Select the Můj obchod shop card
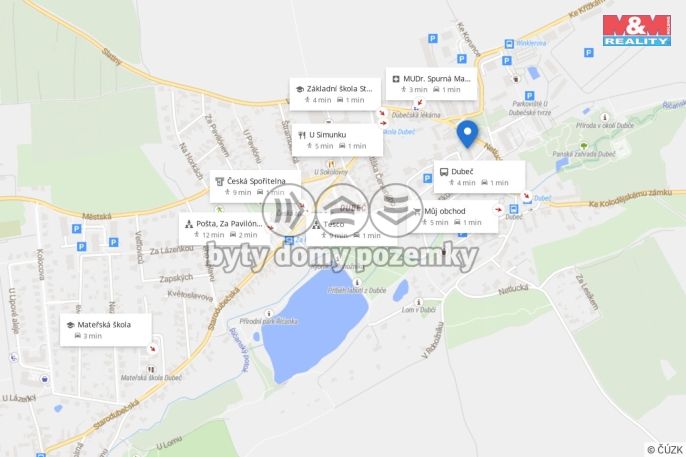Screen dimensions: 686x457 [x=455, y=216]
